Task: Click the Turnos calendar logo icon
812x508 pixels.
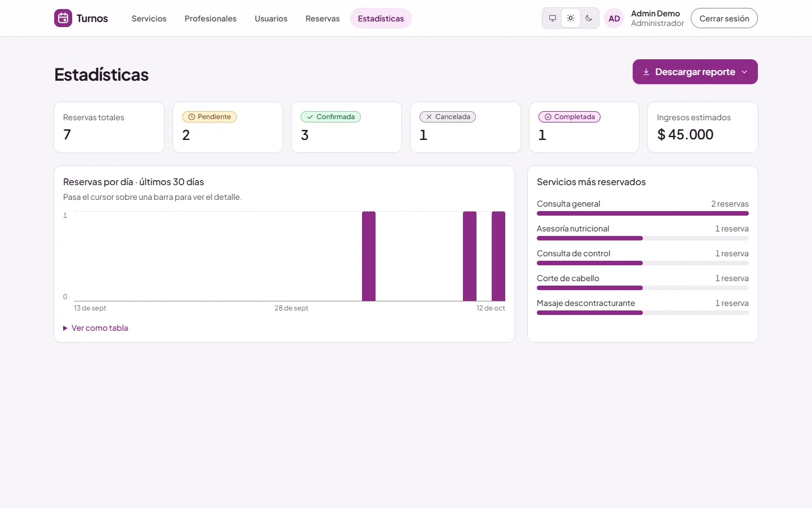Action: coord(63,18)
